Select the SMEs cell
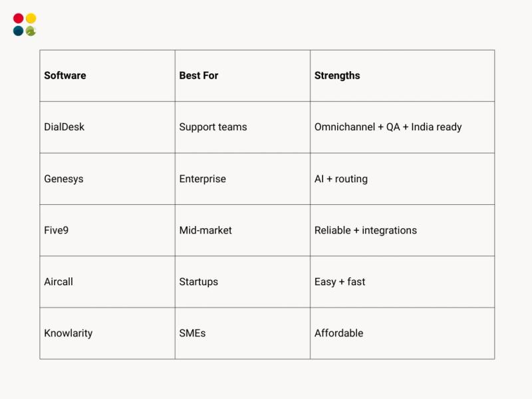This screenshot has width=532, height=399. pyautogui.click(x=243, y=334)
